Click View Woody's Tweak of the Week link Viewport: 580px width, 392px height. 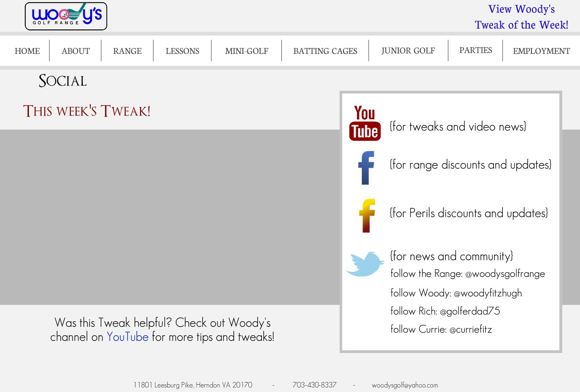(x=521, y=17)
